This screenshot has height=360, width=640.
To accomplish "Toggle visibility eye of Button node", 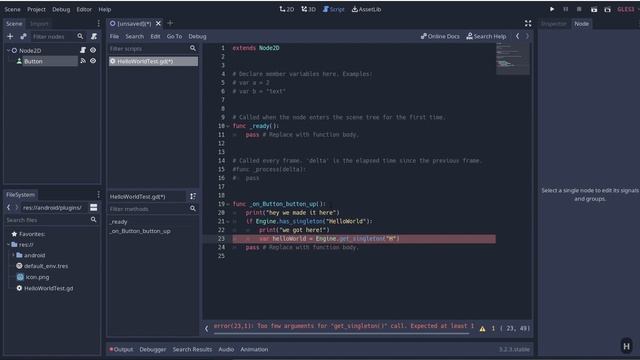I will coord(93,61).
